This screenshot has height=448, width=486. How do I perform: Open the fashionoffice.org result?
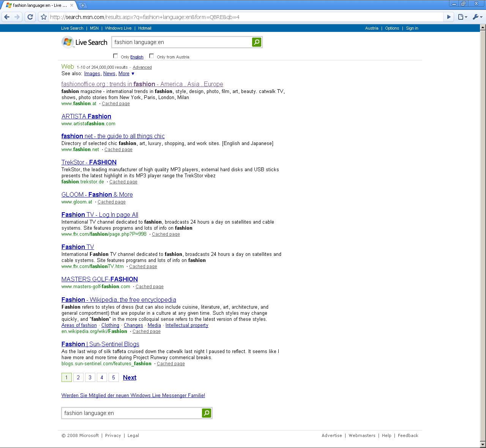(142, 84)
